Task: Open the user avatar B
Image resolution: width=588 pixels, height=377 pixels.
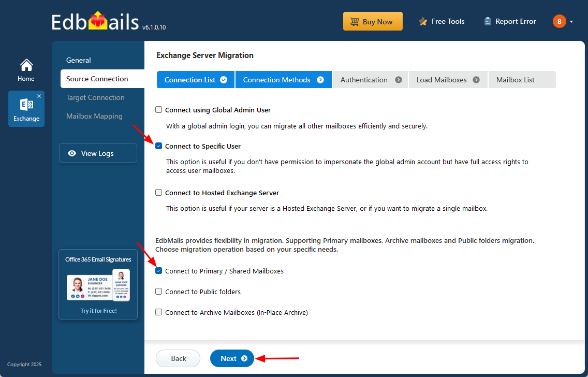Action: point(559,21)
